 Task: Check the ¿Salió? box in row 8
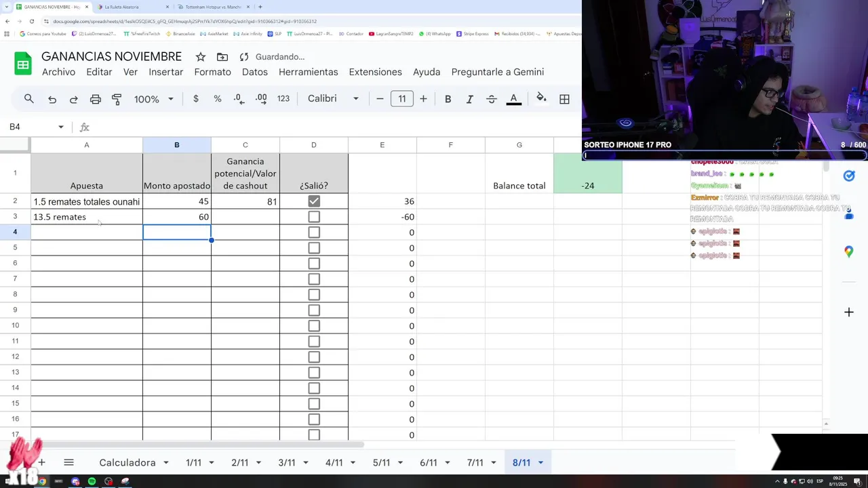tap(313, 295)
